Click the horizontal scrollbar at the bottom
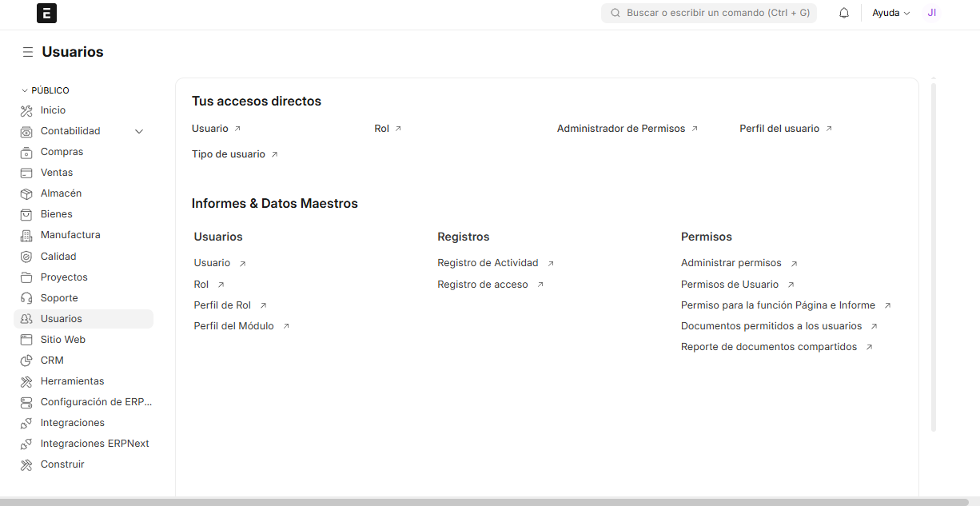 [480, 502]
